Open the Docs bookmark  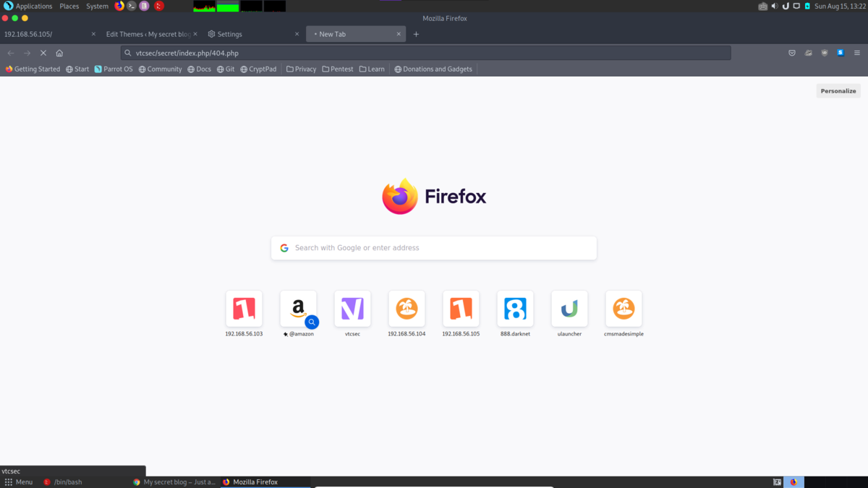point(199,69)
